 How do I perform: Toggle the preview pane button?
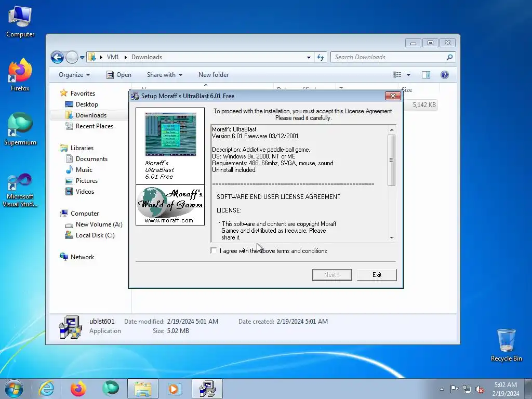(x=426, y=75)
